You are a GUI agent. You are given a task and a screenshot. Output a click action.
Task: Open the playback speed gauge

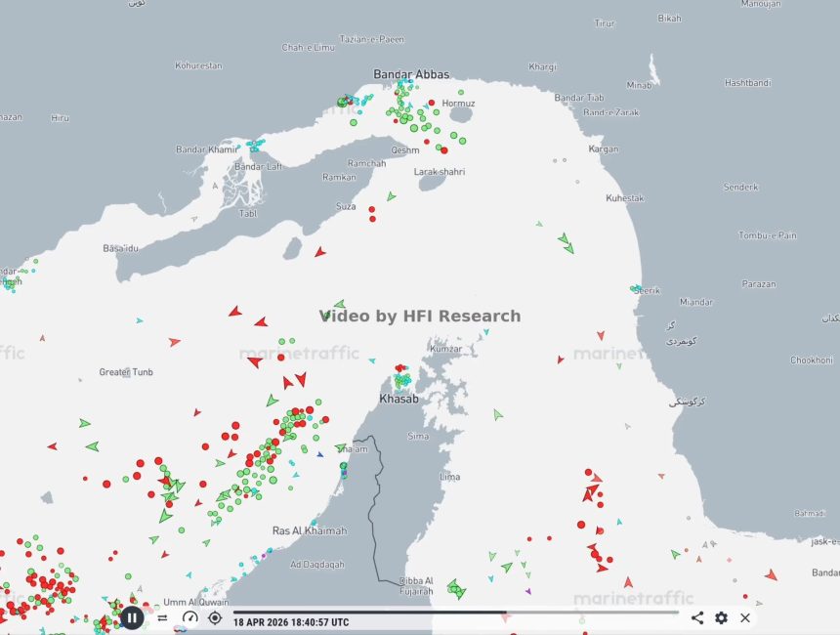click(x=189, y=617)
